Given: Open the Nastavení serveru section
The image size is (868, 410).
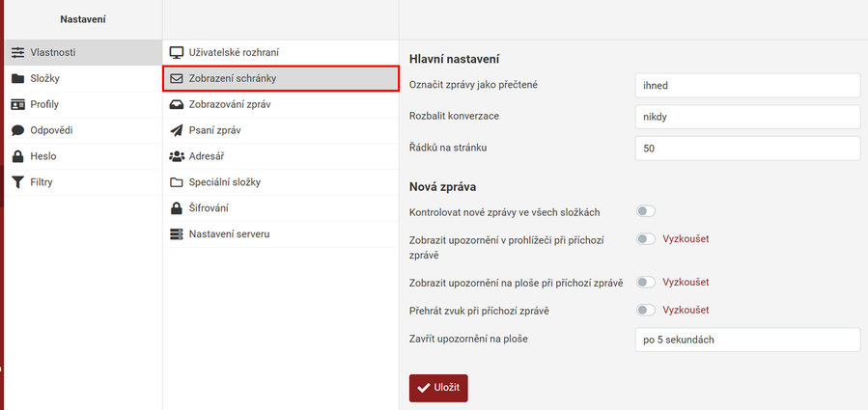Looking at the screenshot, I should pos(229,233).
